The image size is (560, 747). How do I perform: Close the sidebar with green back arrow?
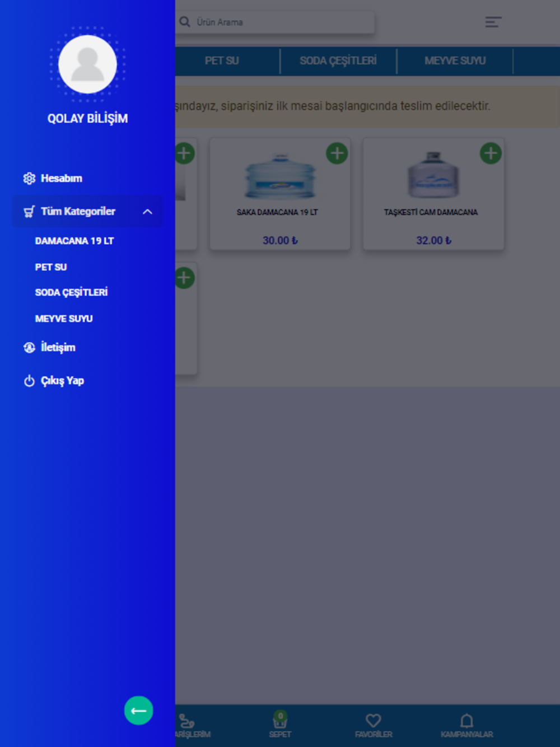[139, 711]
